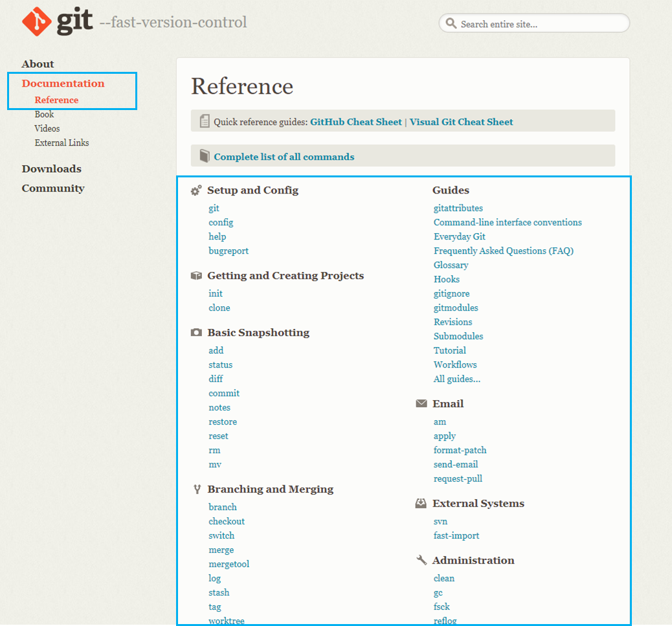Click the Email envelope icon
This screenshot has height=626, width=672.
click(x=421, y=403)
